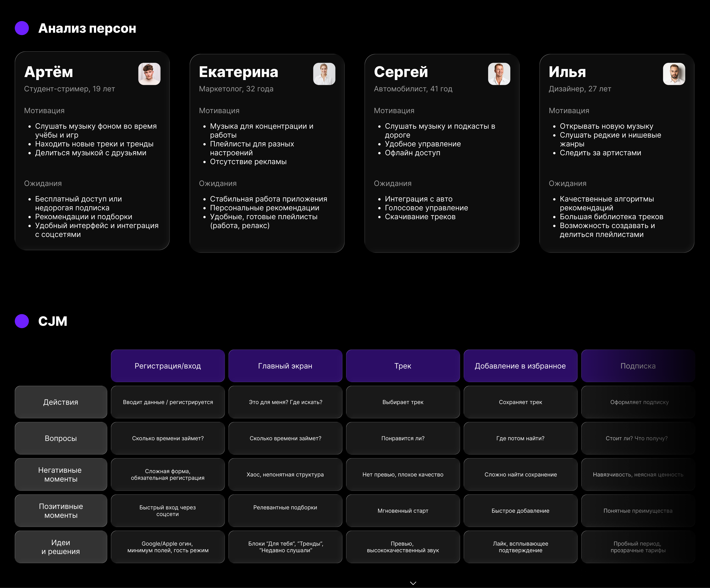Click the CJM heading
This screenshot has width=710, height=588.
[x=53, y=321]
